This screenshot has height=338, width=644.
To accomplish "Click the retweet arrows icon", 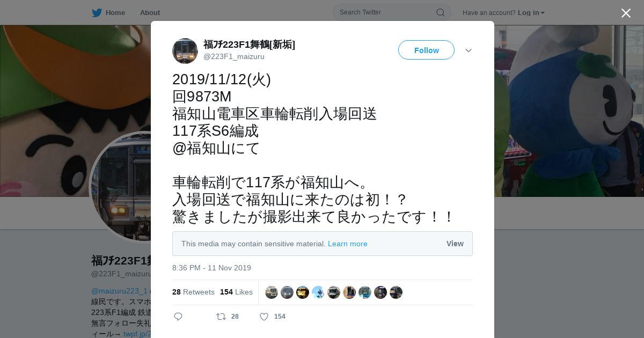I will (x=221, y=317).
